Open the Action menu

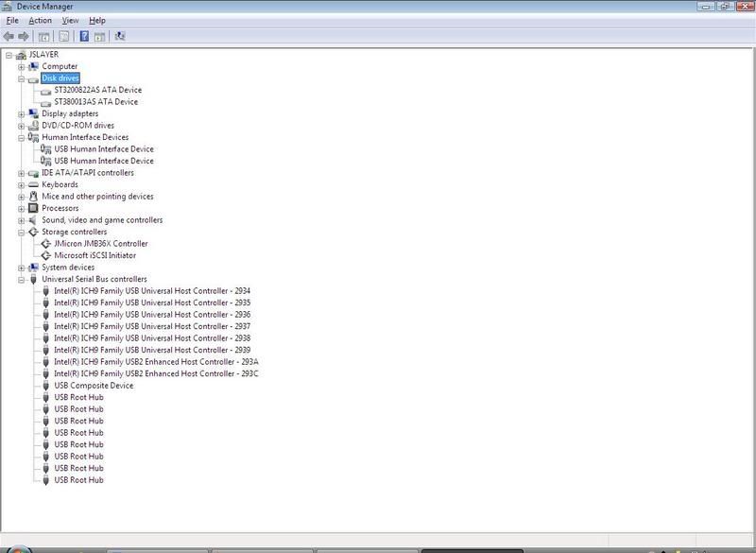[40, 20]
